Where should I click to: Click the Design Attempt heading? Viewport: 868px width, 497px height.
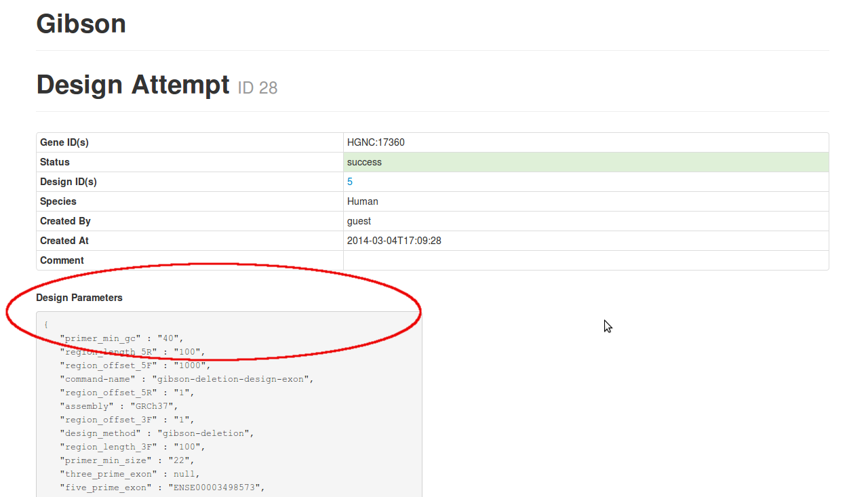click(133, 85)
